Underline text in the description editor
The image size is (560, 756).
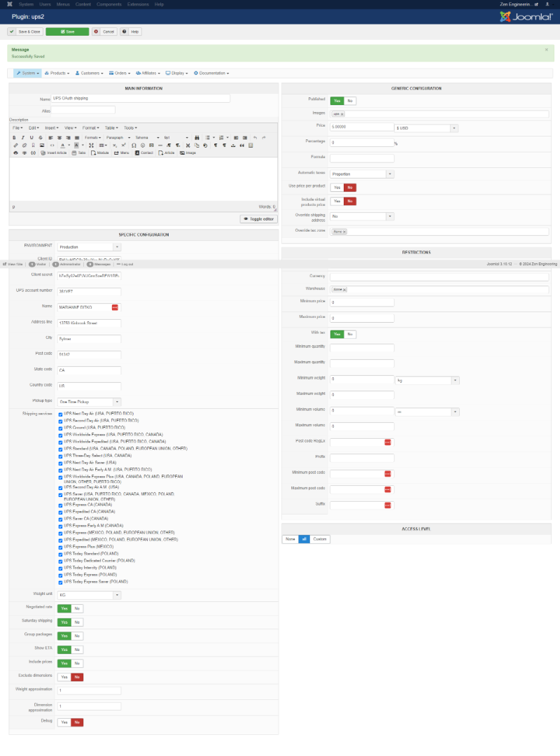pos(31,138)
